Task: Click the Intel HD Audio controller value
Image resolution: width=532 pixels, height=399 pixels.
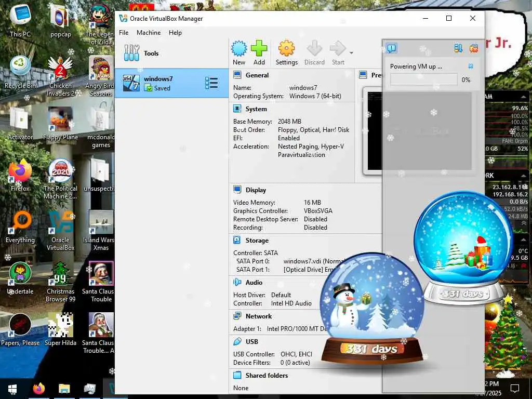Action: tap(291, 303)
